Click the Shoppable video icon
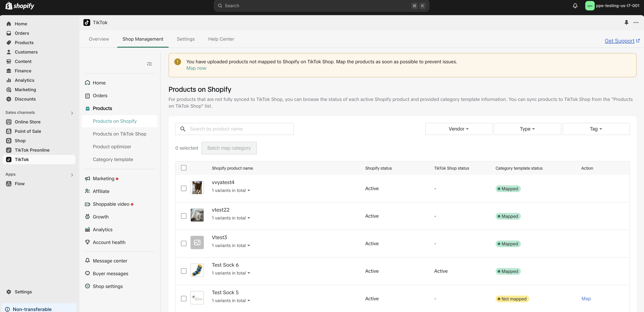644x312 pixels. pos(87,204)
